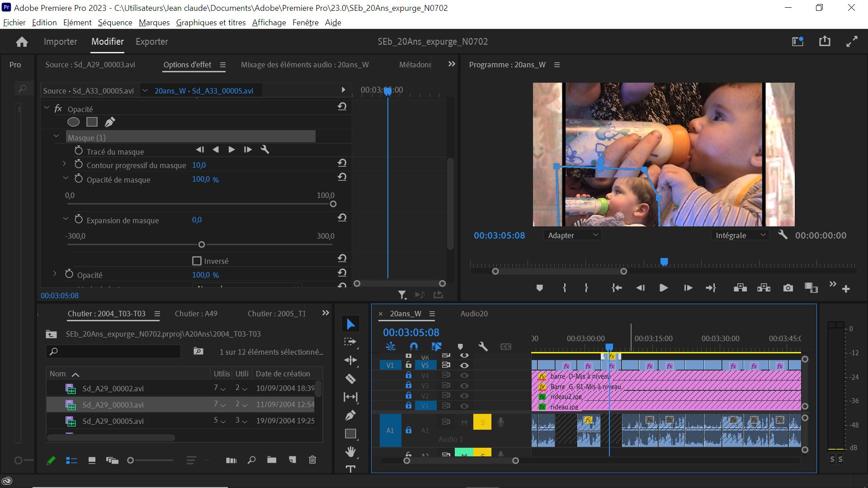Image resolution: width=868 pixels, height=488 pixels.
Task: Solo audio track A1
Action: coord(482,422)
